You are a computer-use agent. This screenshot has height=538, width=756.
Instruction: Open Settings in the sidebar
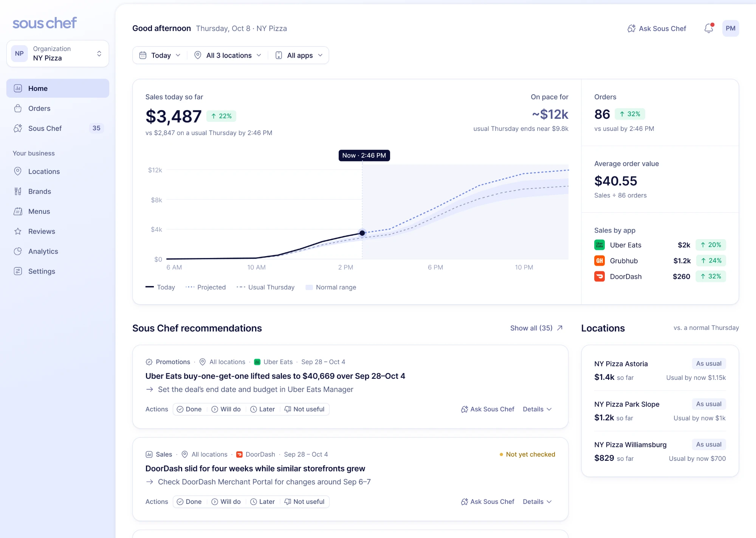[x=58, y=271]
